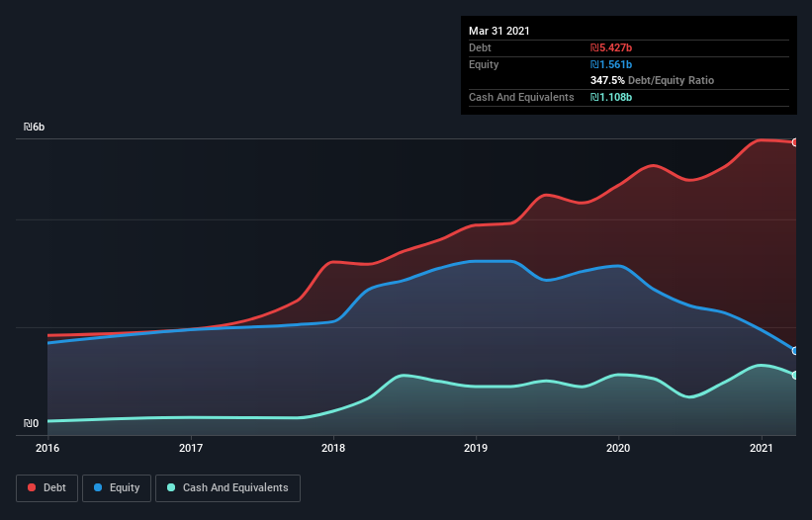Select the red Debt endpoint marker
The image size is (812, 520).
795,142
